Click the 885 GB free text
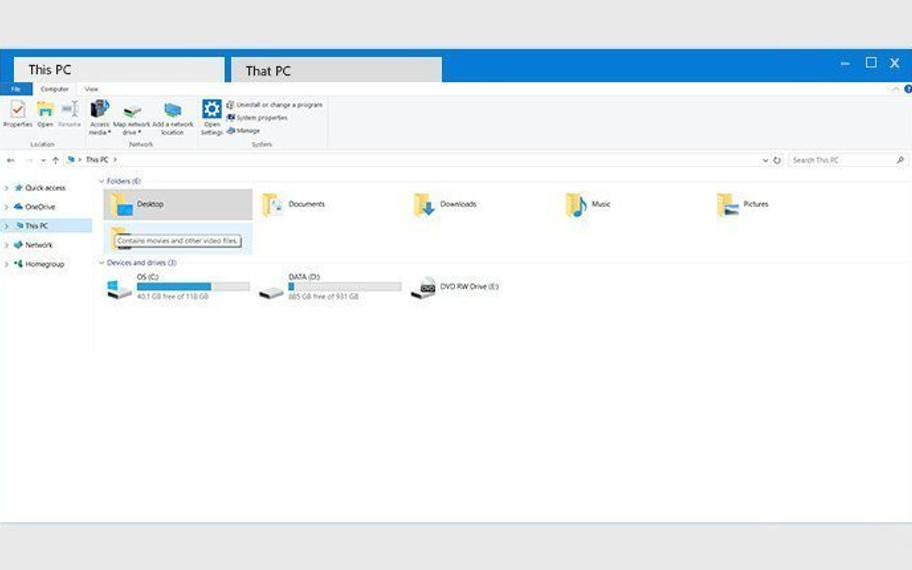The height and width of the screenshot is (570, 912). tap(323, 297)
